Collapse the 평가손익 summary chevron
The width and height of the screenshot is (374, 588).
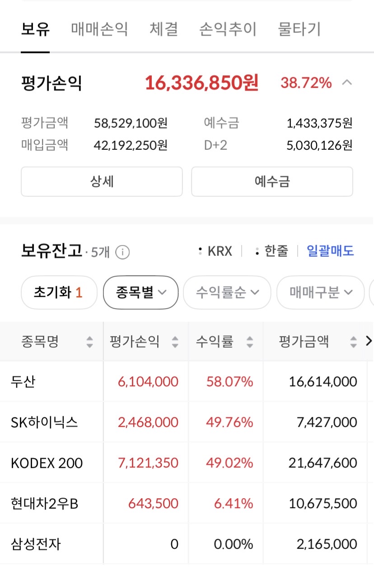(x=347, y=83)
